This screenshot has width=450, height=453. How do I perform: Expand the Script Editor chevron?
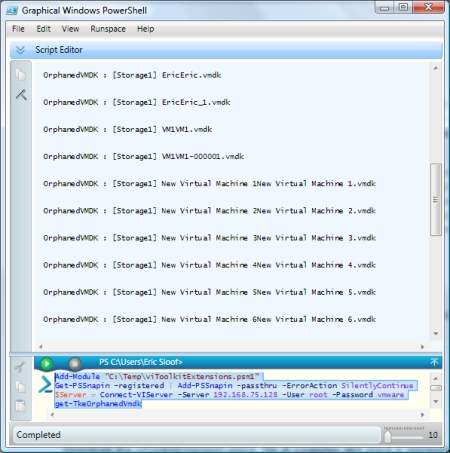click(x=21, y=50)
